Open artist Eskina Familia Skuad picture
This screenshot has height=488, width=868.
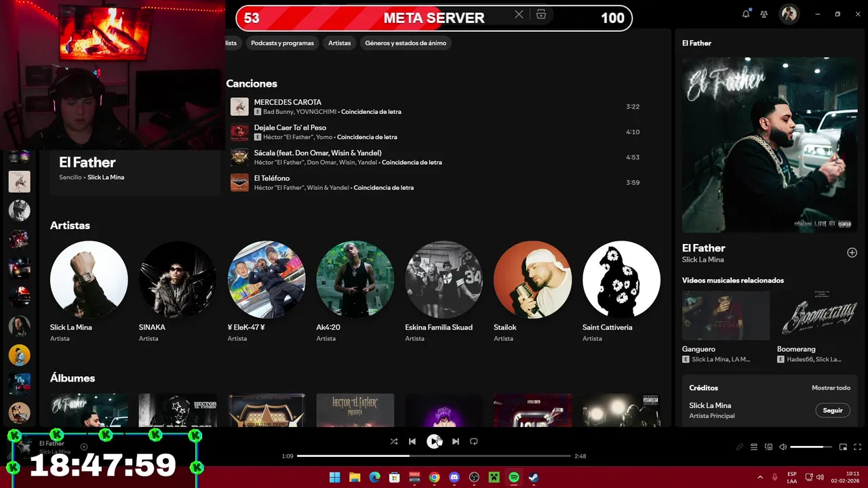(x=444, y=279)
